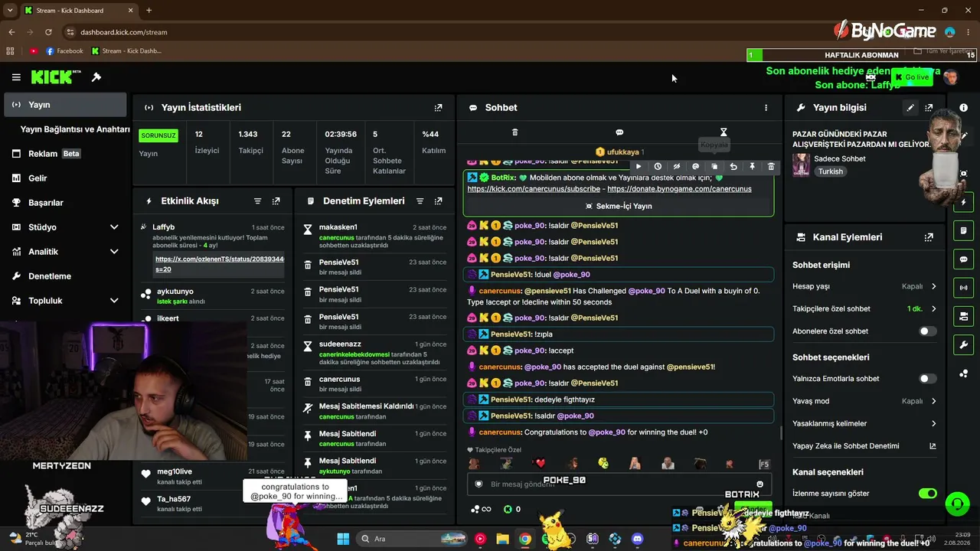This screenshot has height=551, width=980.
Task: Click the info icon in the right sidebar
Action: [964, 108]
